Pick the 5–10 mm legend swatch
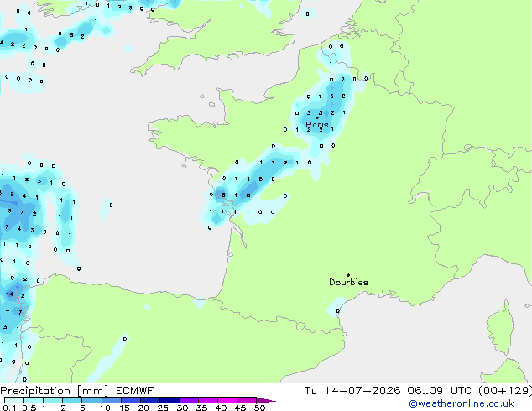The width and height of the screenshot is (532, 411). tap(91, 400)
